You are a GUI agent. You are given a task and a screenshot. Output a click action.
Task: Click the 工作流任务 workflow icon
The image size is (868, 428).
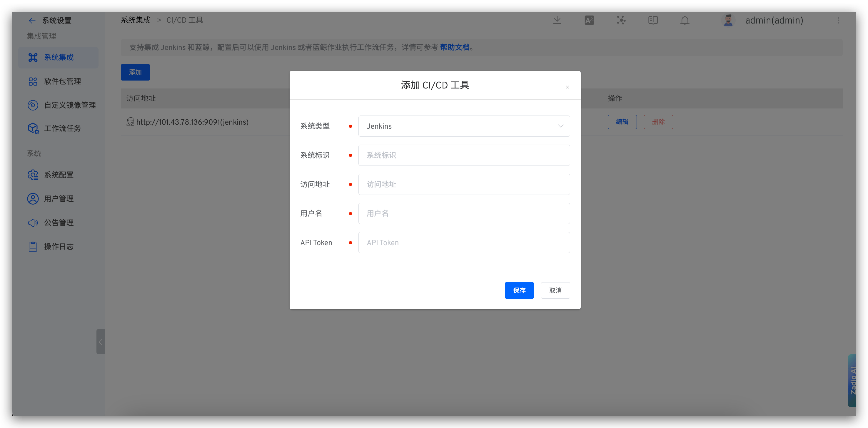(x=33, y=128)
